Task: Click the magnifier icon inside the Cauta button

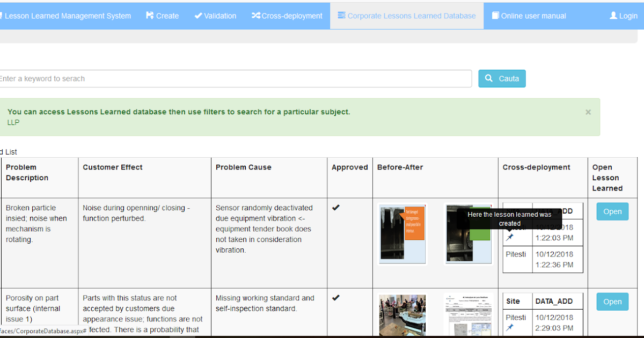Action: [x=488, y=78]
